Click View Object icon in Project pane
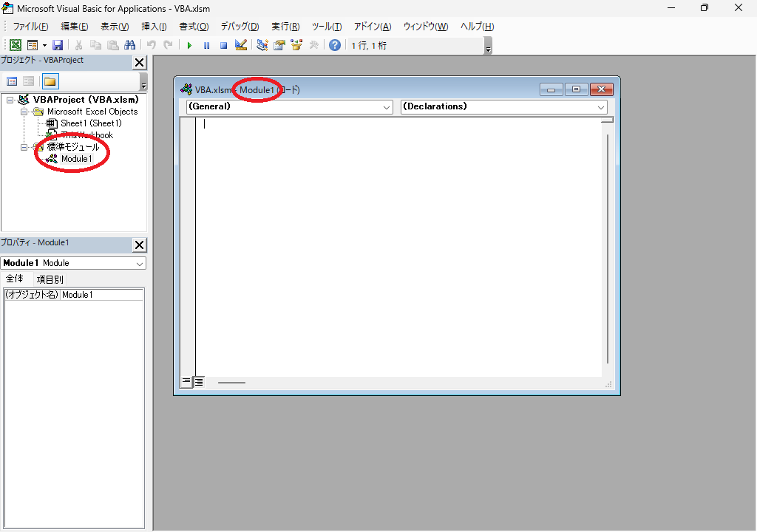The width and height of the screenshot is (757, 532). pos(29,81)
